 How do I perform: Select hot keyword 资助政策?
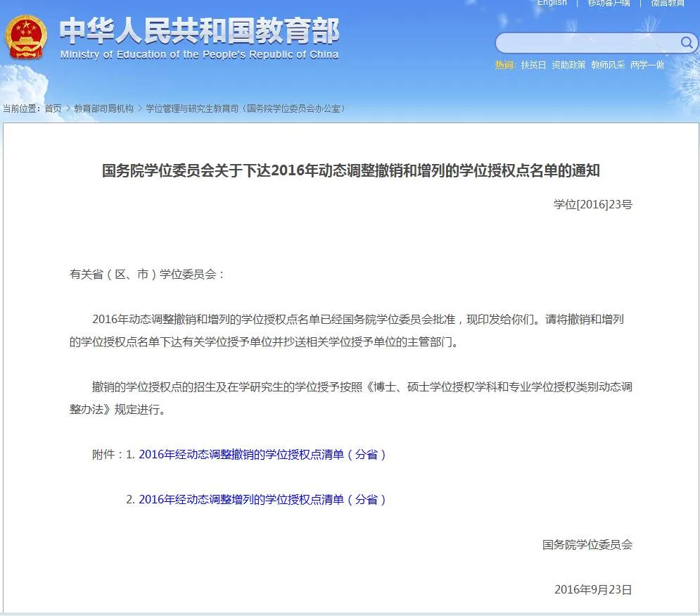(568, 65)
